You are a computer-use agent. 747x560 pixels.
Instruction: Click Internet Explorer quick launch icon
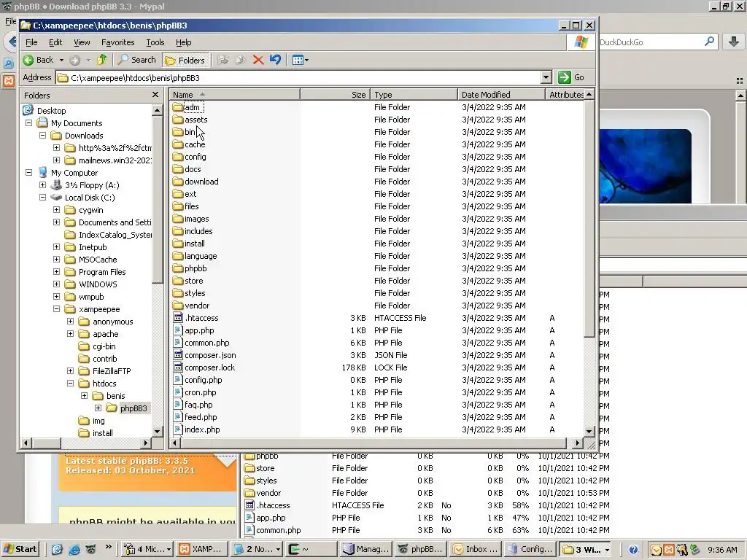(74, 550)
